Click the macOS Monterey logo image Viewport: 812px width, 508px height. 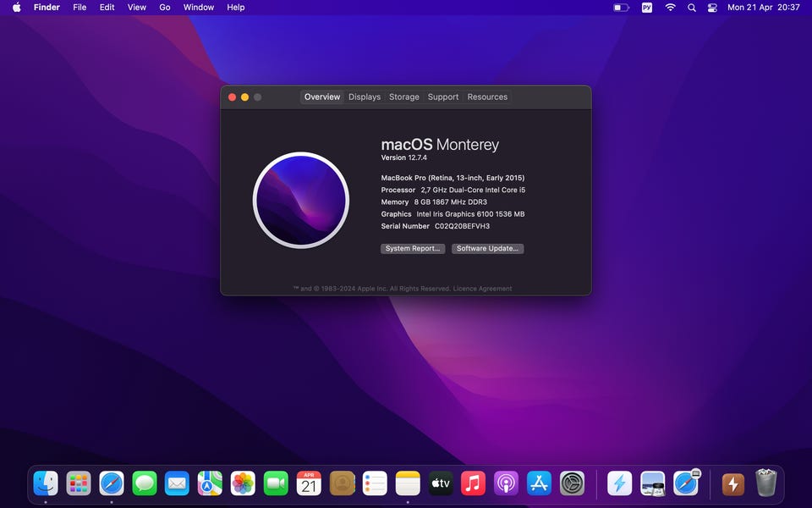pos(301,200)
